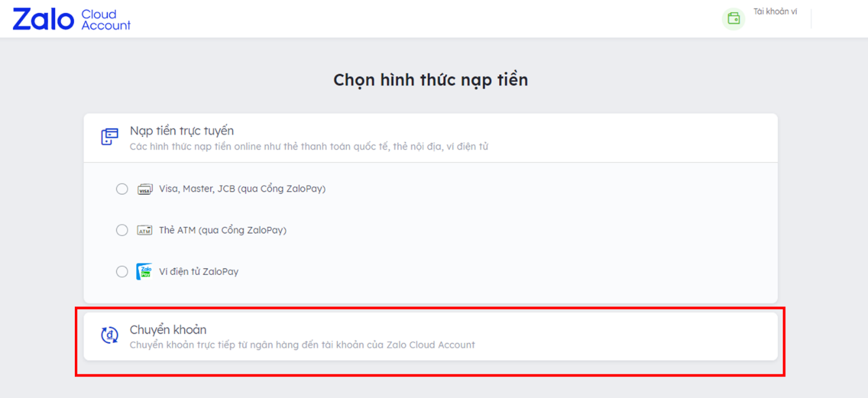Viewport: 868px width, 398px height.
Task: Click the Ví điện tử ZaloPay label
Action: click(x=198, y=271)
